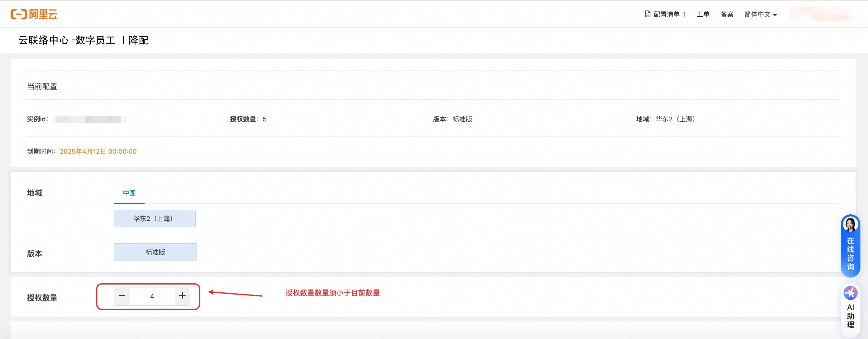The image size is (868, 339).
Task: Focus the 授权数量 number input field
Action: (x=152, y=296)
